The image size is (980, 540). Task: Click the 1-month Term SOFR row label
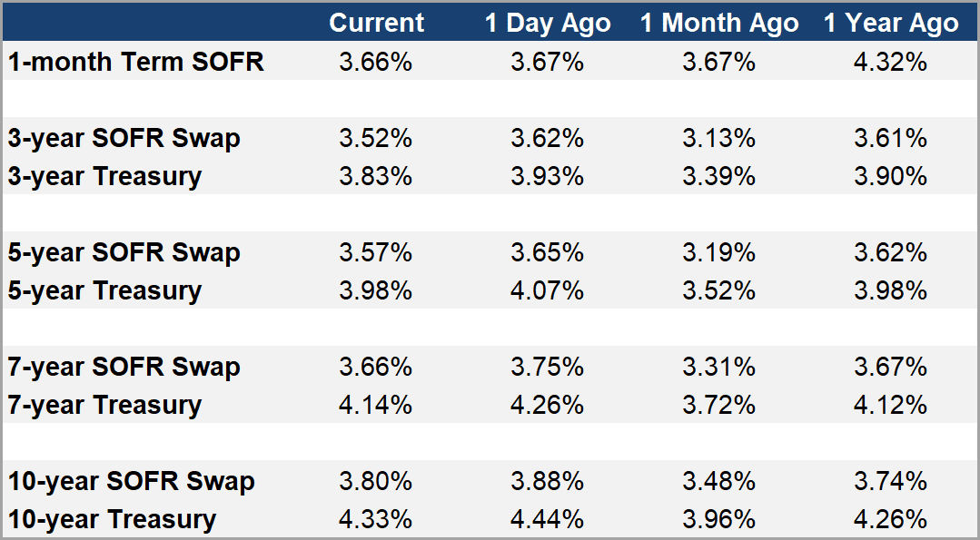tap(136, 62)
